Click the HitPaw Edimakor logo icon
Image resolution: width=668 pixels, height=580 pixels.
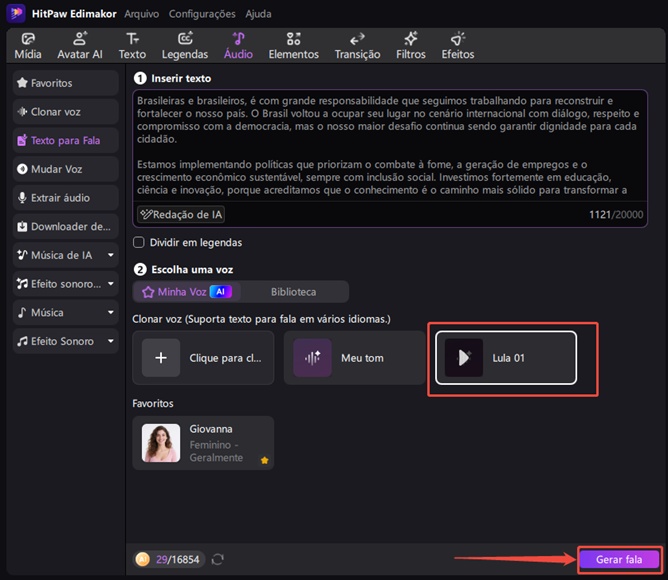point(16,13)
